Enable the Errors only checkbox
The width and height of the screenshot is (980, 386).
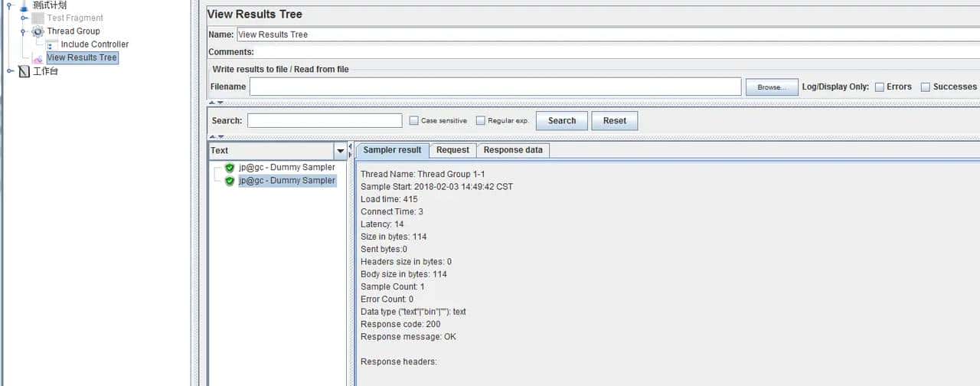880,87
